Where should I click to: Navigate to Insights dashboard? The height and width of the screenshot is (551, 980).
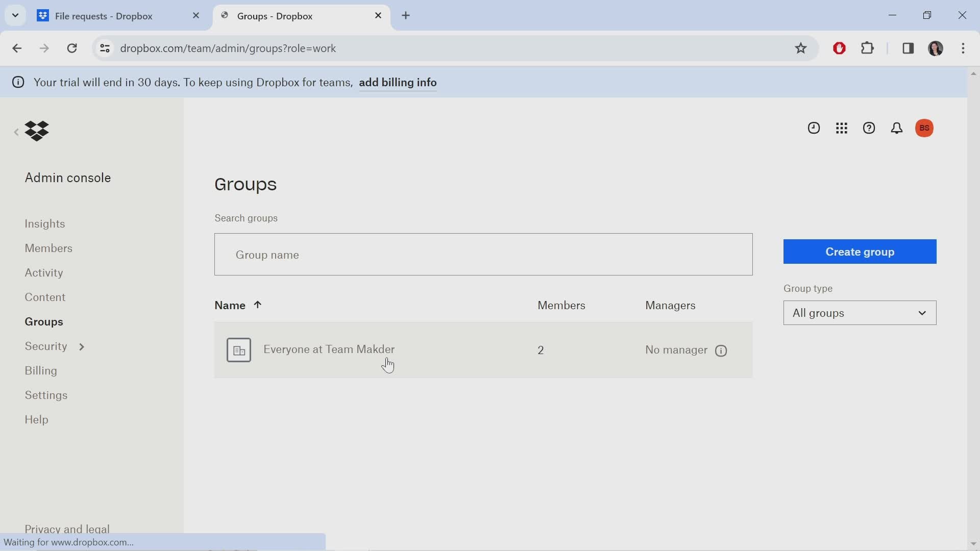[44, 222]
